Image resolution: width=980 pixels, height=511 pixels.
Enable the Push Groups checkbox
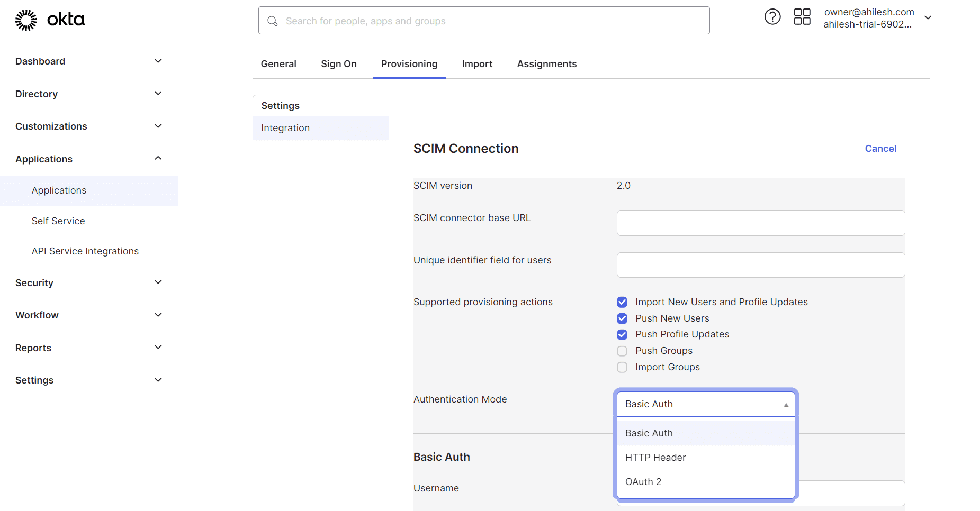pos(622,351)
